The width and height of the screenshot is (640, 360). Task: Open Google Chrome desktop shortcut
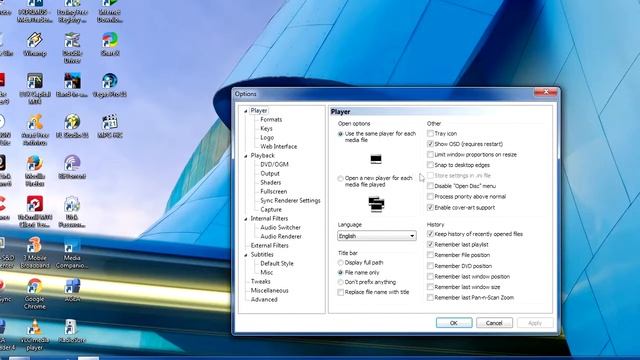pos(35,293)
